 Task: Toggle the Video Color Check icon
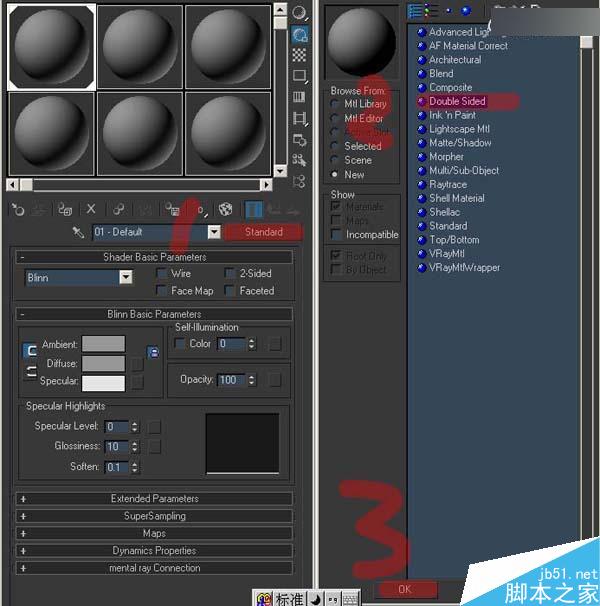coord(300,97)
